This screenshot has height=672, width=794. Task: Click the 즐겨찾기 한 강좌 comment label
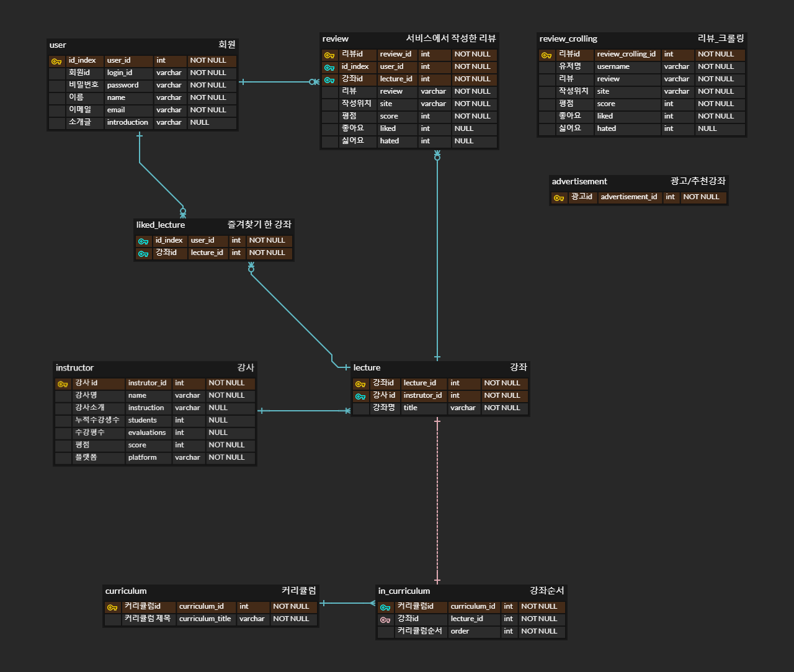coord(259,225)
